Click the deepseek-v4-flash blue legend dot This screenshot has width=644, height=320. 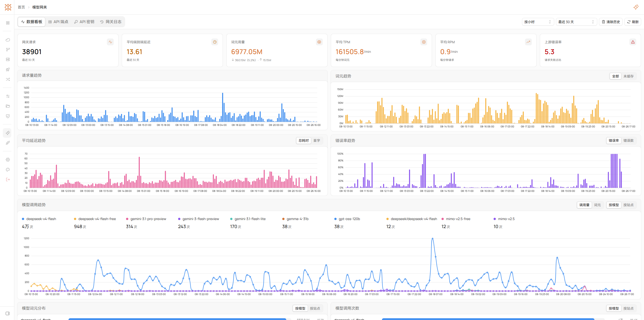point(23,219)
